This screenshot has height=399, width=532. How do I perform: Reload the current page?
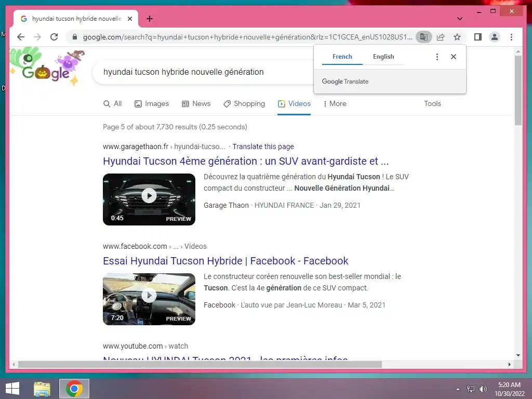[54, 37]
